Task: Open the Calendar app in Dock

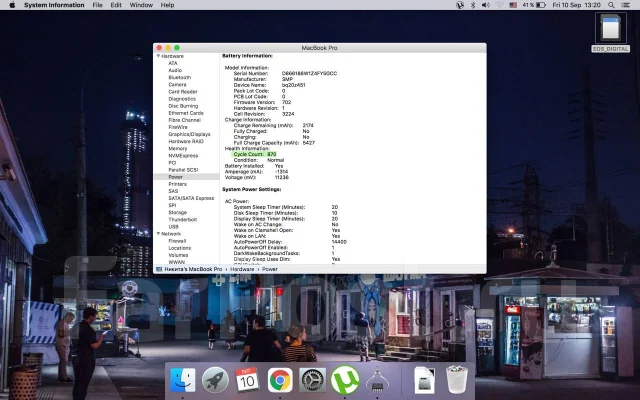Action: point(247,380)
